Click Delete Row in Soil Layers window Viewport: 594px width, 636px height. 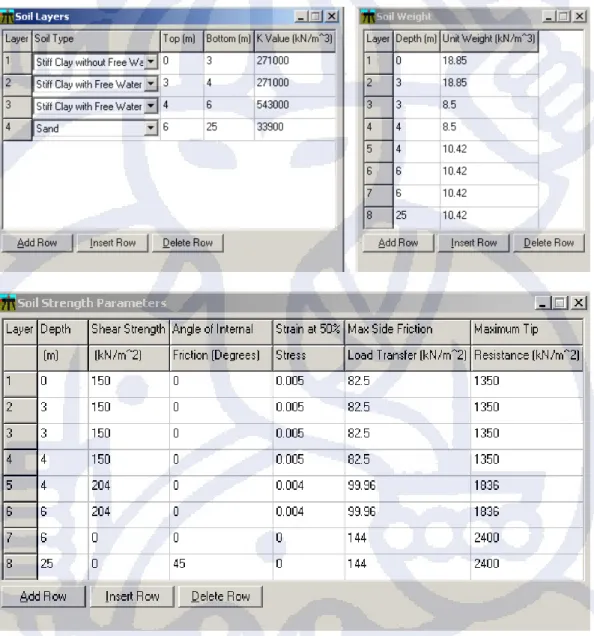click(x=187, y=243)
